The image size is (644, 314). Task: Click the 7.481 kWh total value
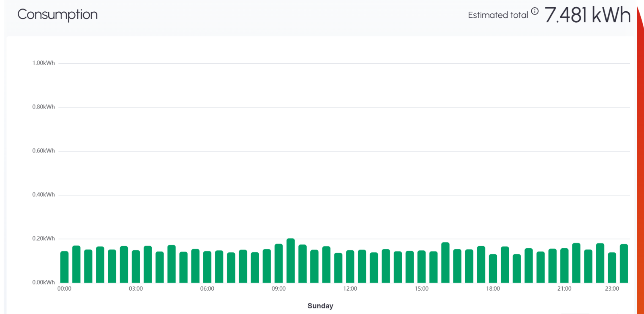point(587,15)
